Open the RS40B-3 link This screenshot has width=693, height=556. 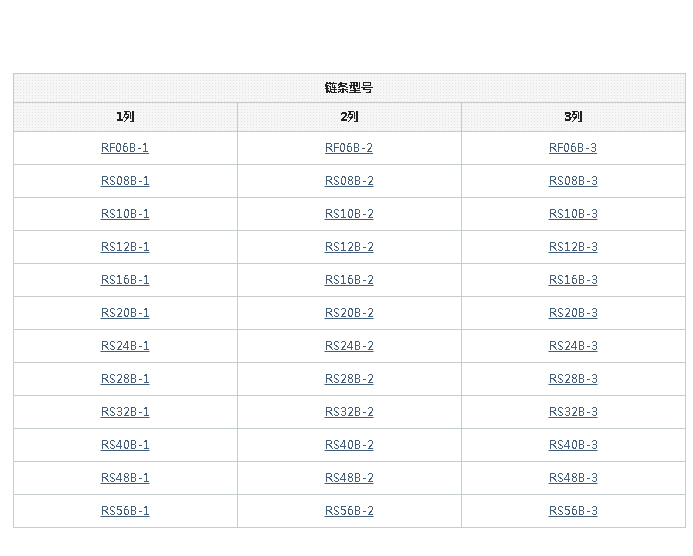click(573, 445)
